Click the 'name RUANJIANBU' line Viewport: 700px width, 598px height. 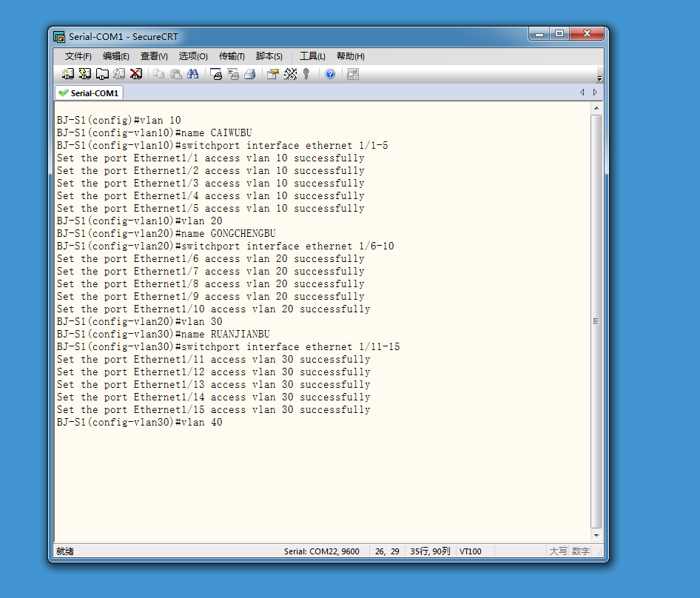coord(164,335)
